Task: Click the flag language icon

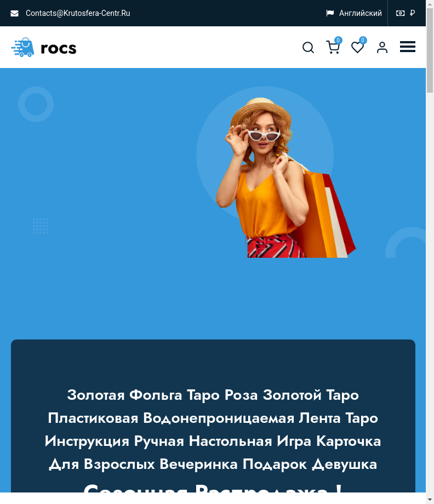Action: pos(330,13)
